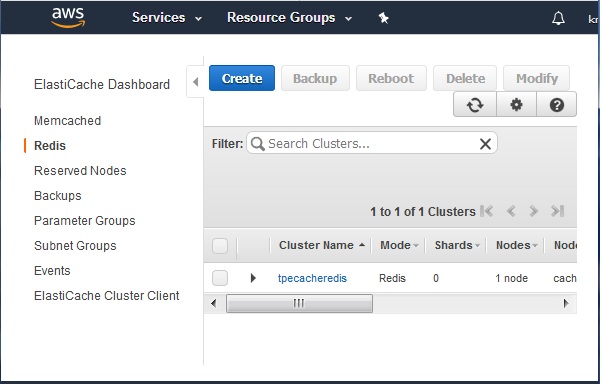
Task: Select the tpecacheredis row checkbox
Action: tap(220, 278)
